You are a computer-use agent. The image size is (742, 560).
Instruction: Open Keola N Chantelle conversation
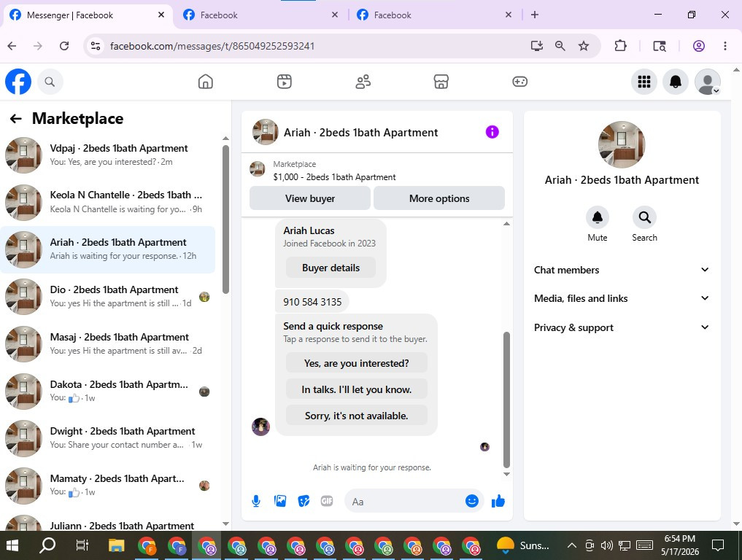(x=108, y=202)
